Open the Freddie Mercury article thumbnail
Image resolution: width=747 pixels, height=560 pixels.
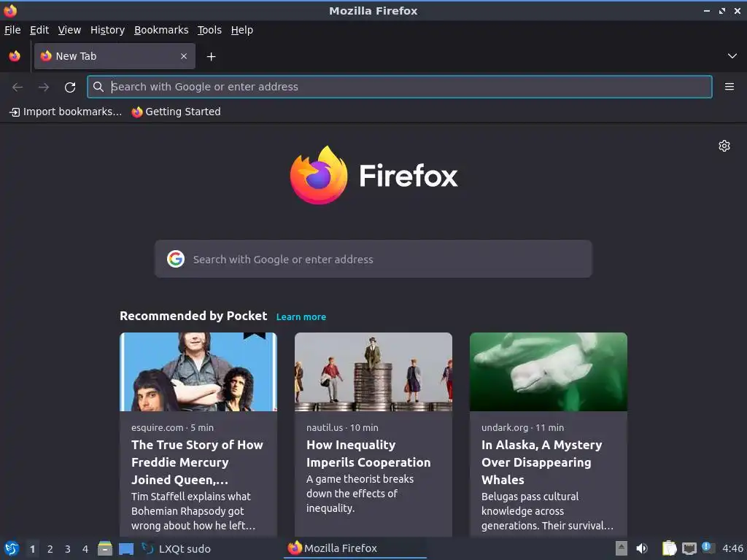click(198, 372)
